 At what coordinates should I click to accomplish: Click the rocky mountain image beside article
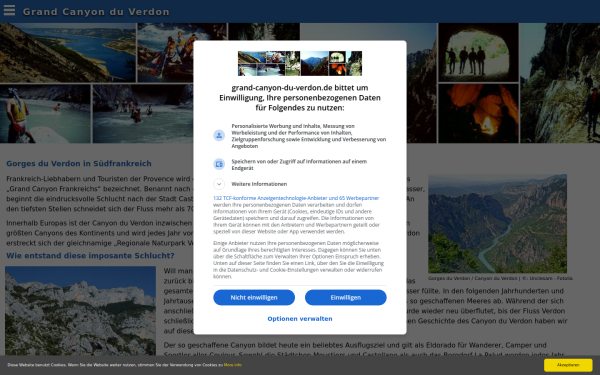click(x=80, y=311)
